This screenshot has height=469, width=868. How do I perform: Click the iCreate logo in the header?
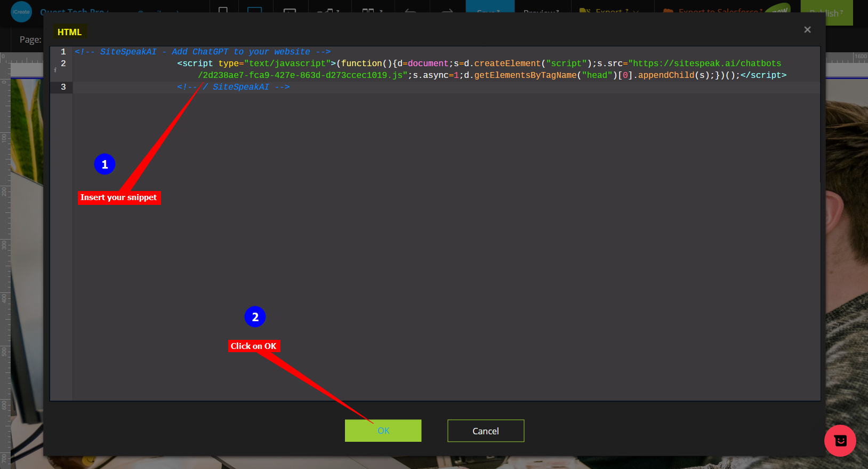pyautogui.click(x=21, y=11)
